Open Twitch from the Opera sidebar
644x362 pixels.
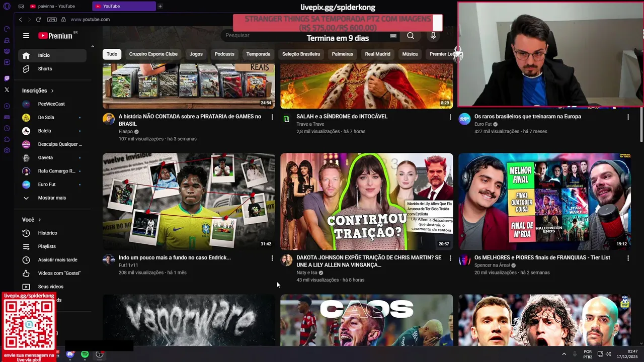click(x=7, y=78)
